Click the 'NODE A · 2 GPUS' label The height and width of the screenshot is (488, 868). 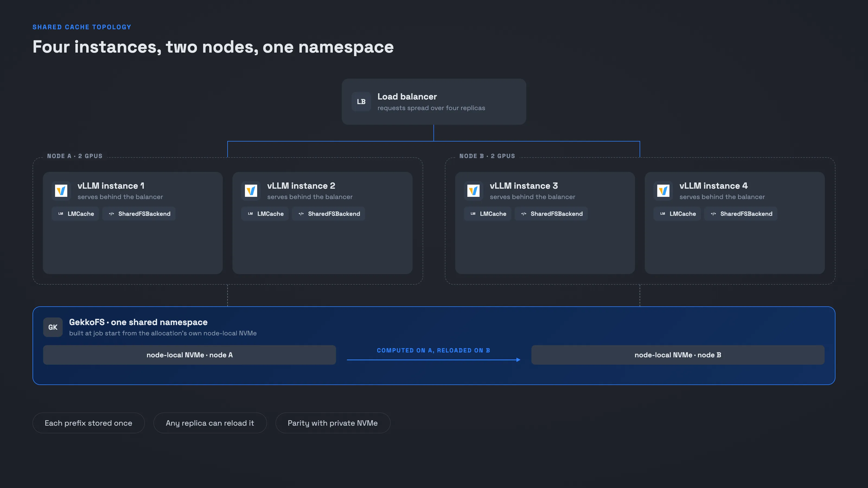[x=75, y=156]
